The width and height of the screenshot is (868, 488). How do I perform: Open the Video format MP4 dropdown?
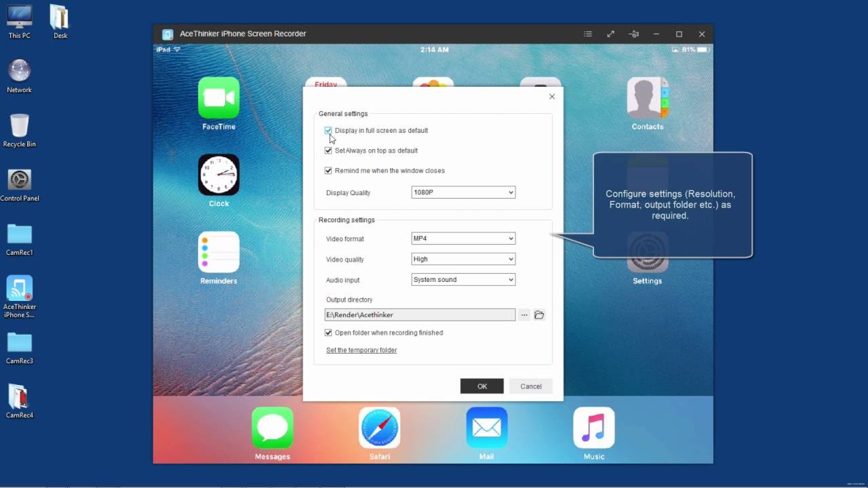(463, 239)
